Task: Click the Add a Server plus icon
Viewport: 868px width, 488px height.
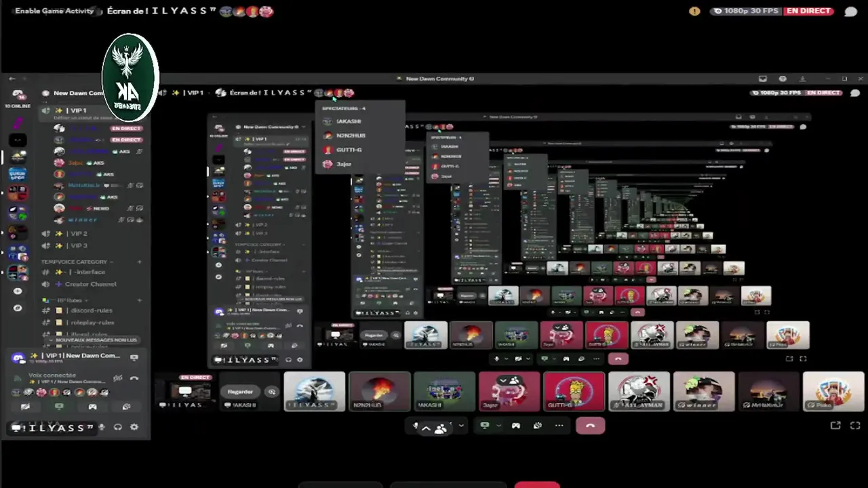Action: (x=18, y=291)
